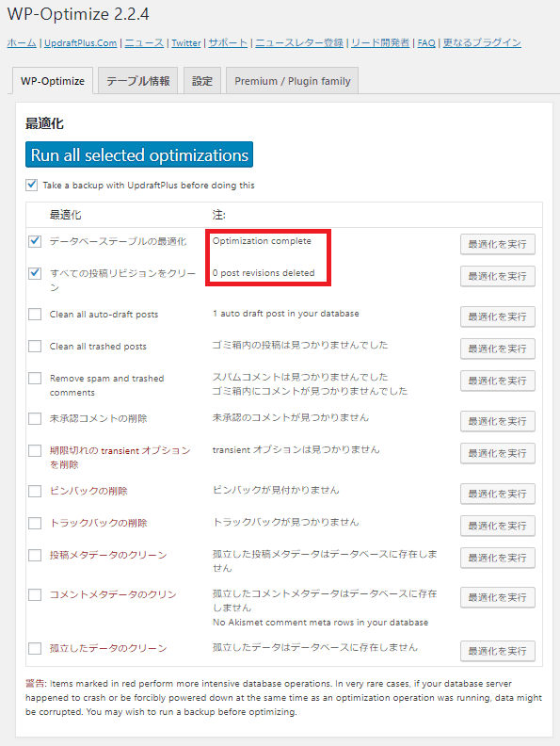Run 最適化を実行 for spam comments row
560x746 pixels.
(497, 381)
